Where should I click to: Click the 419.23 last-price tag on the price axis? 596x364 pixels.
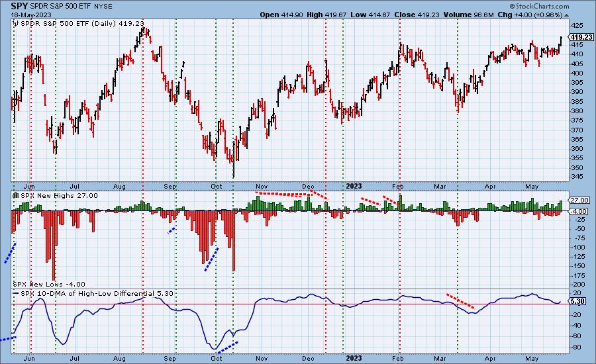(x=580, y=37)
